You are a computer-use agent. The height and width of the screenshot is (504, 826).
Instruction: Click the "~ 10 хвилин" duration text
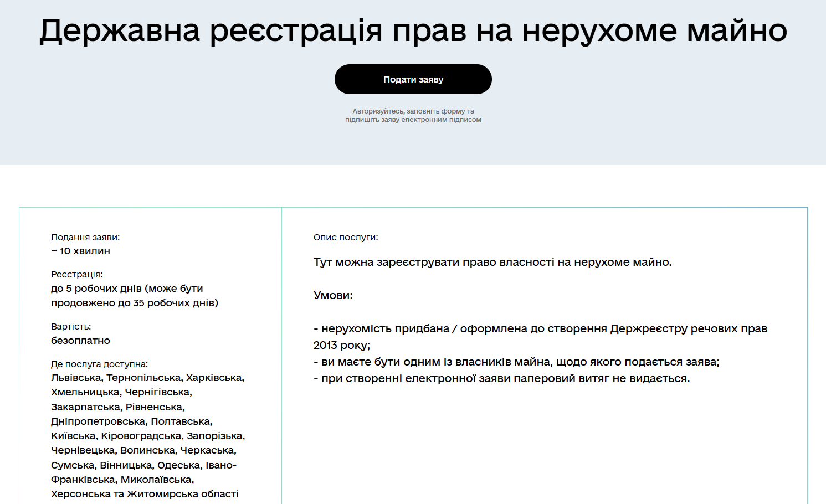pos(80,251)
